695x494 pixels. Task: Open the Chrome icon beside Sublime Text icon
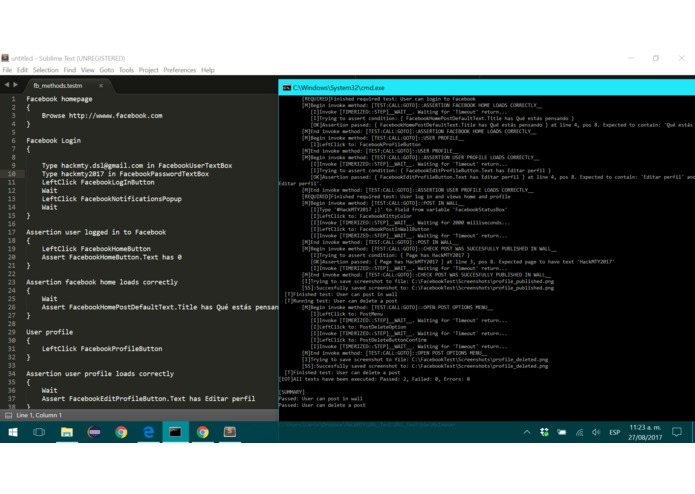point(203,432)
